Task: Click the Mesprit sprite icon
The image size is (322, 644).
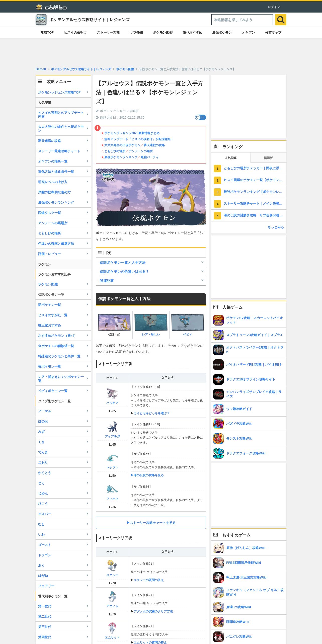Action: click(x=112, y=628)
